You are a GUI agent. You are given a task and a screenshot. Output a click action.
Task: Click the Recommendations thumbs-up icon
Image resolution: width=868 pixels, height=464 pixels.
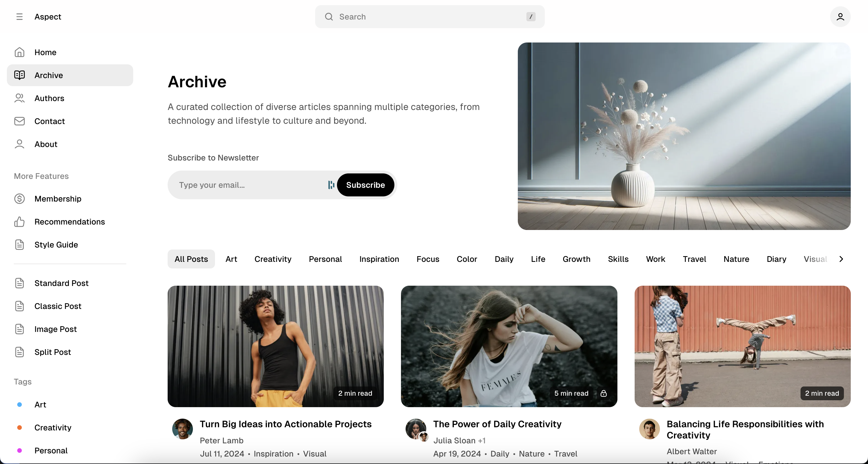point(20,221)
